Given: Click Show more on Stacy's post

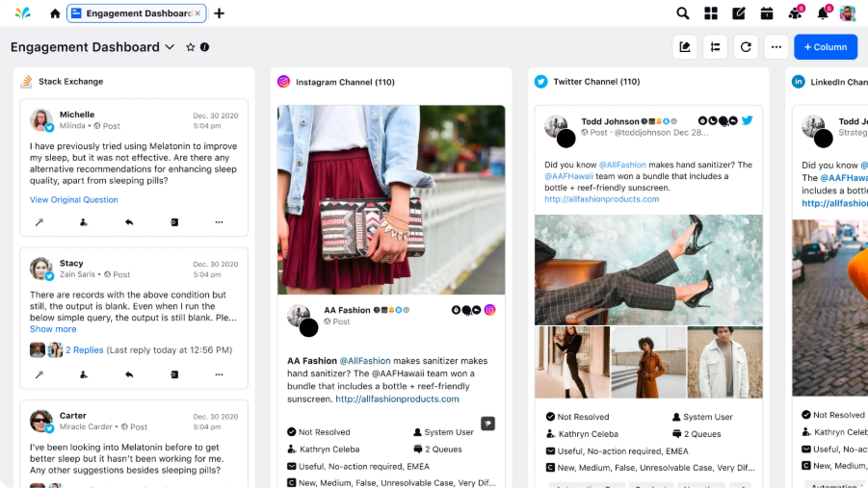Looking at the screenshot, I should pyautogui.click(x=53, y=328).
